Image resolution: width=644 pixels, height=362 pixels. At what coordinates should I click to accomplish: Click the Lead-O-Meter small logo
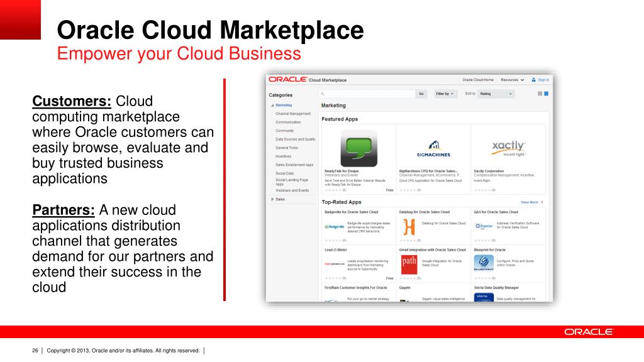click(x=335, y=264)
